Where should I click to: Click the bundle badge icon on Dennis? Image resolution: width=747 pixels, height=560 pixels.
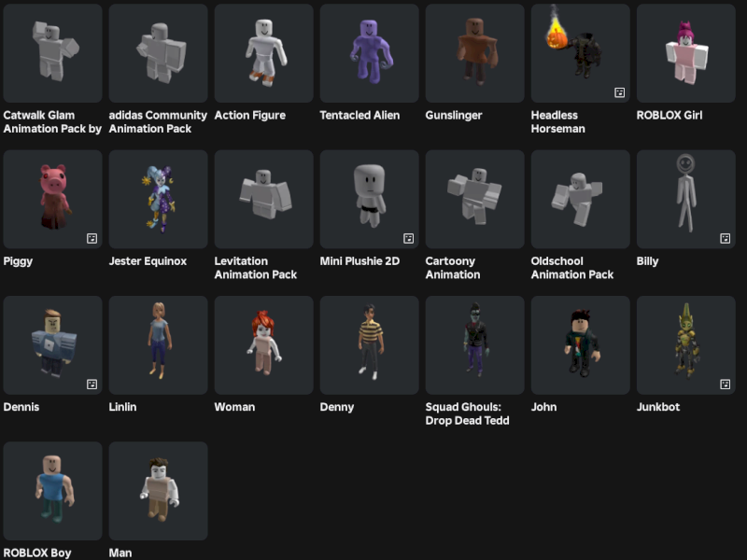click(x=92, y=385)
